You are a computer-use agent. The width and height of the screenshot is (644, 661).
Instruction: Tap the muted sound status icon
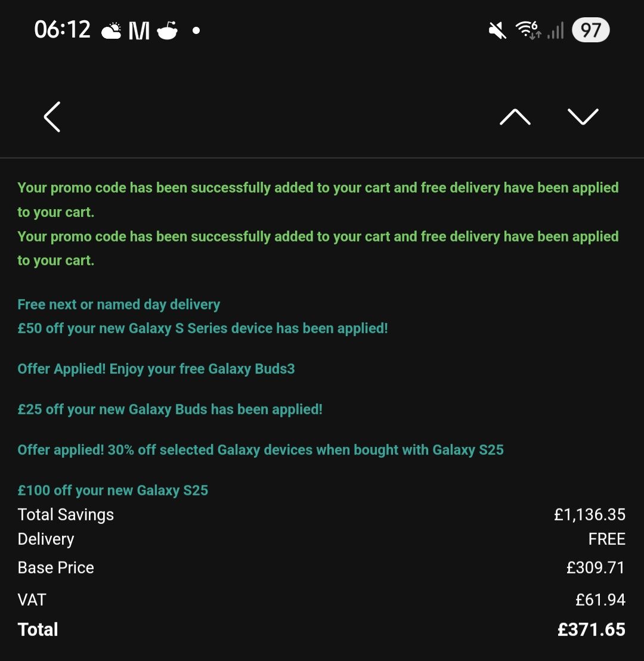pyautogui.click(x=497, y=30)
